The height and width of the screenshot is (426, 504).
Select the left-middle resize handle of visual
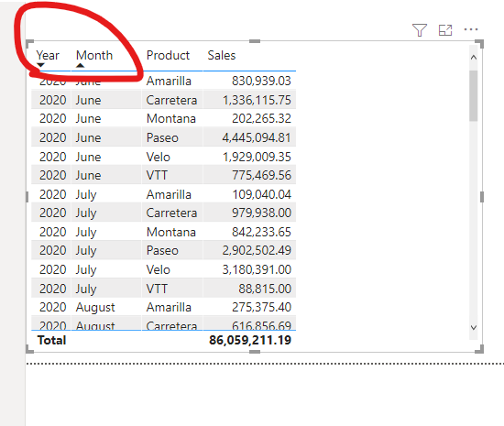click(x=27, y=197)
